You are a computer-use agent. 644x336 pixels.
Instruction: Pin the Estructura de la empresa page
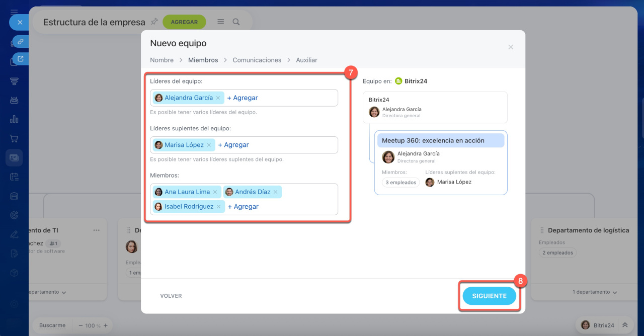(154, 22)
